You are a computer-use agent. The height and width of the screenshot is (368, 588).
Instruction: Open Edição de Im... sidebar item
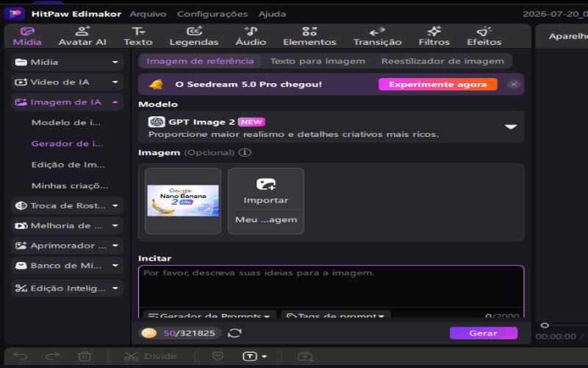(x=68, y=165)
